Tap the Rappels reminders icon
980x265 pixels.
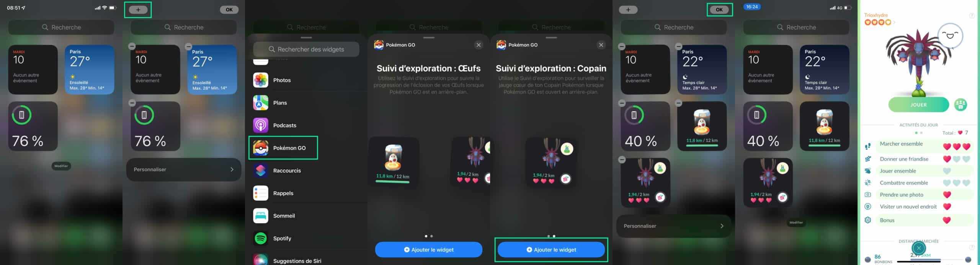[261, 193]
